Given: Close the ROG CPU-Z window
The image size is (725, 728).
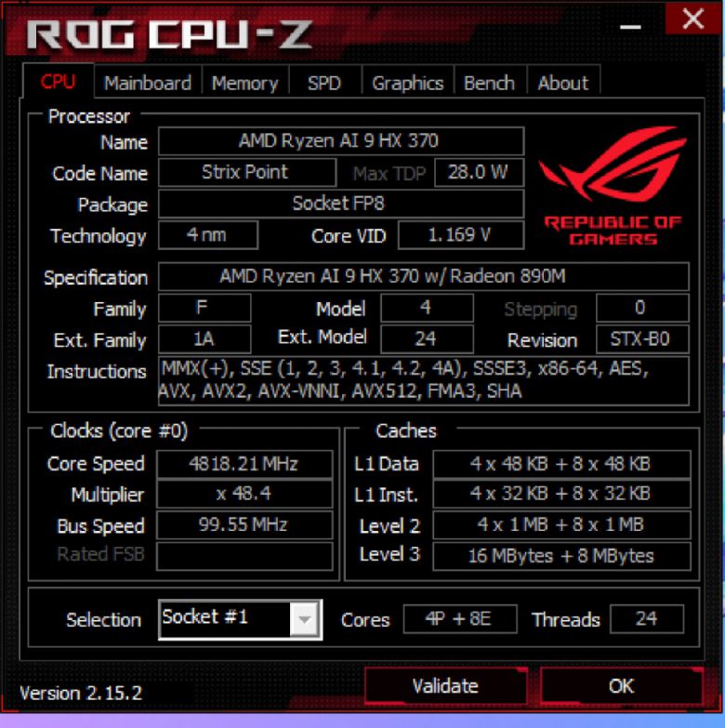Looking at the screenshot, I should pyautogui.click(x=692, y=19).
